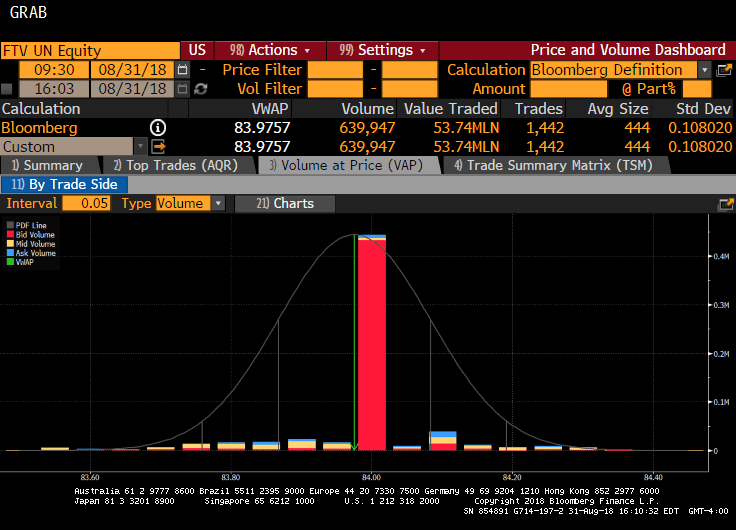Click the refresh icon beside the end date

[x=200, y=89]
